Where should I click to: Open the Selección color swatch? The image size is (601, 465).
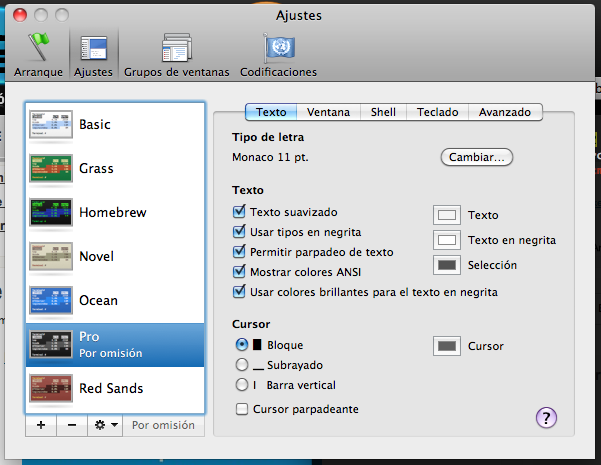[446, 265]
